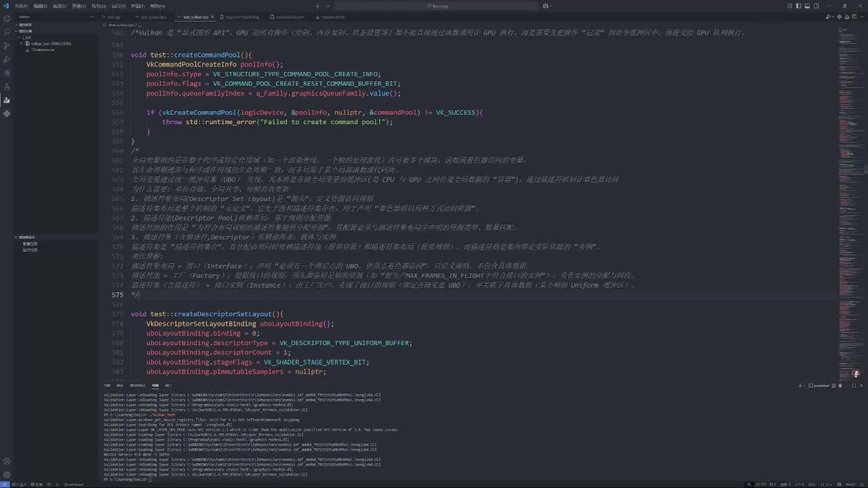
Task: Open the 帮助(H) Help menu
Action: point(157,5)
